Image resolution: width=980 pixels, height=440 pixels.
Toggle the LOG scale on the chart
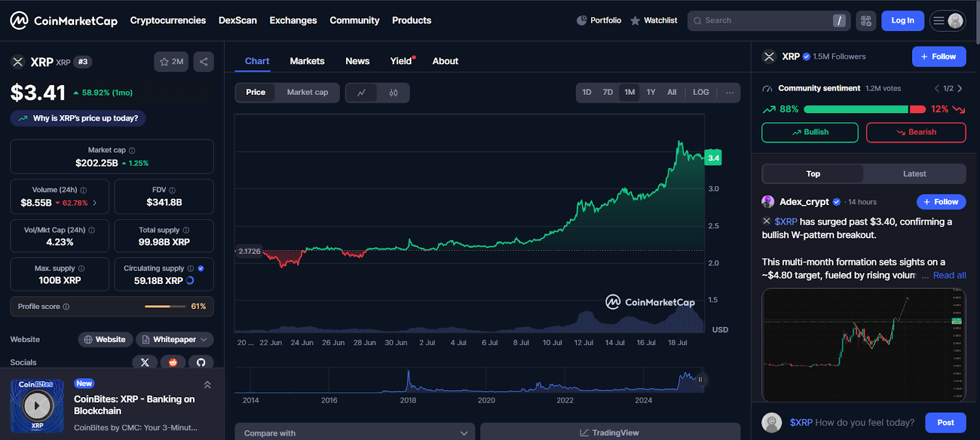point(701,92)
